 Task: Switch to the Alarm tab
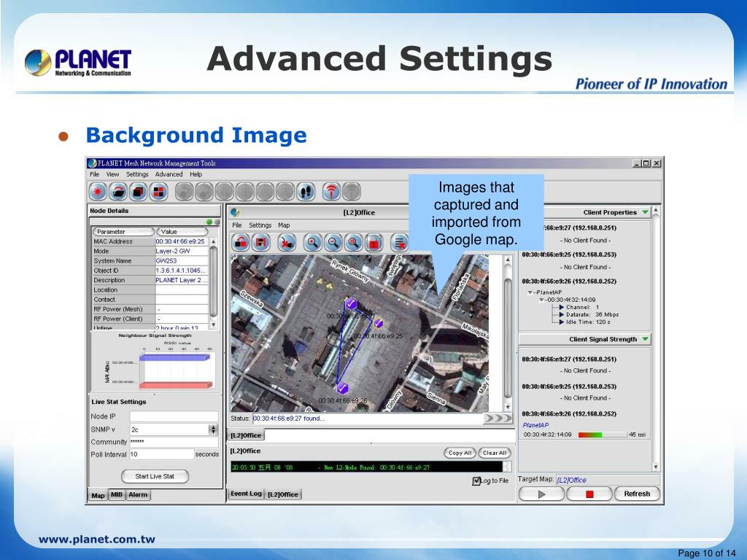point(138,495)
